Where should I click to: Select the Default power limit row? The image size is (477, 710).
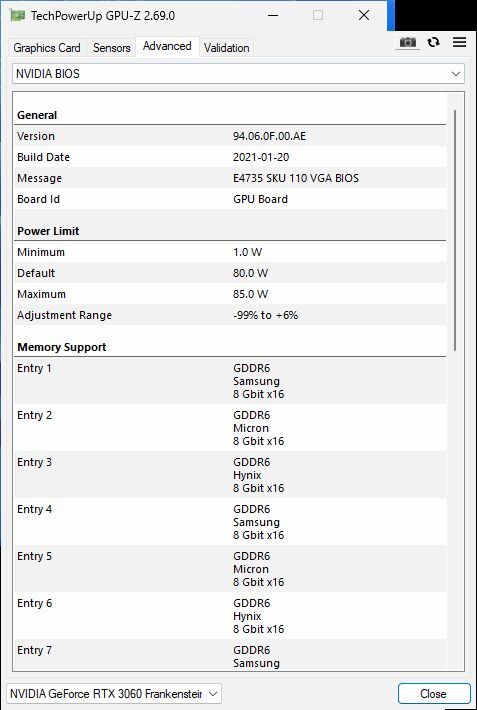[x=230, y=273]
